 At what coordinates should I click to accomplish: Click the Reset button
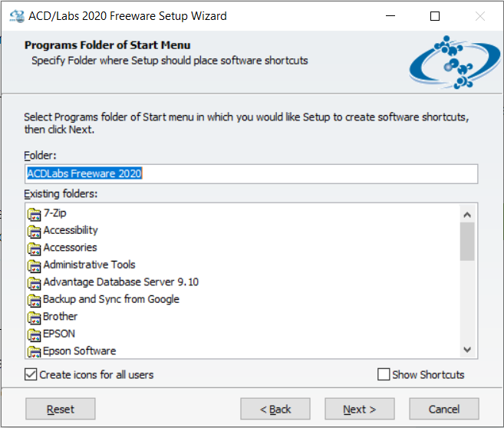click(61, 409)
